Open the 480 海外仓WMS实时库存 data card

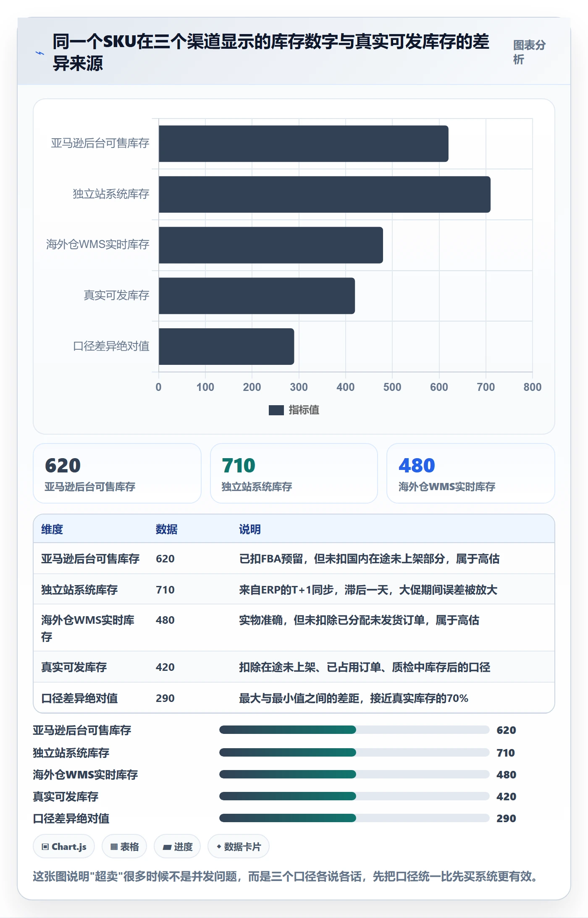pos(470,473)
